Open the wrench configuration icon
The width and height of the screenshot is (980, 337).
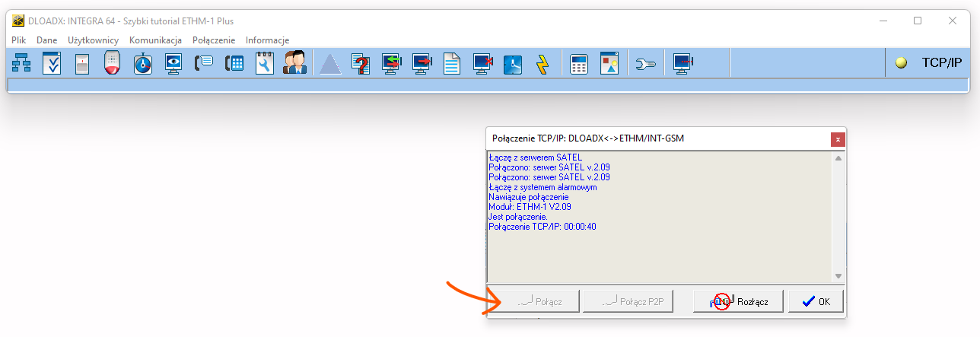645,63
